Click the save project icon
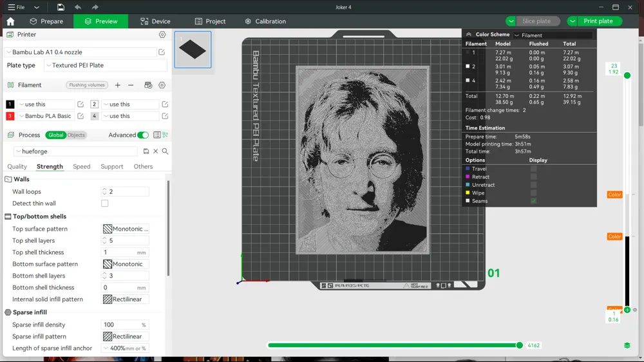The width and height of the screenshot is (644, 362). click(x=61, y=7)
